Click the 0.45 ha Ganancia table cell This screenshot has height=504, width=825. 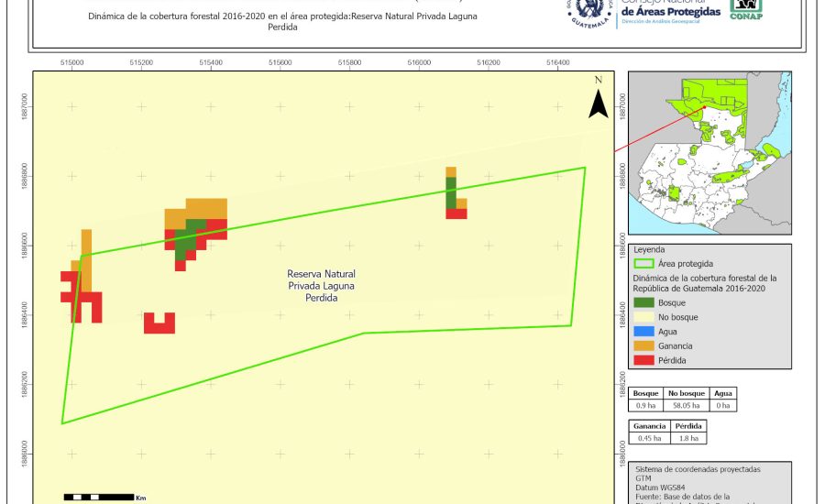point(650,439)
